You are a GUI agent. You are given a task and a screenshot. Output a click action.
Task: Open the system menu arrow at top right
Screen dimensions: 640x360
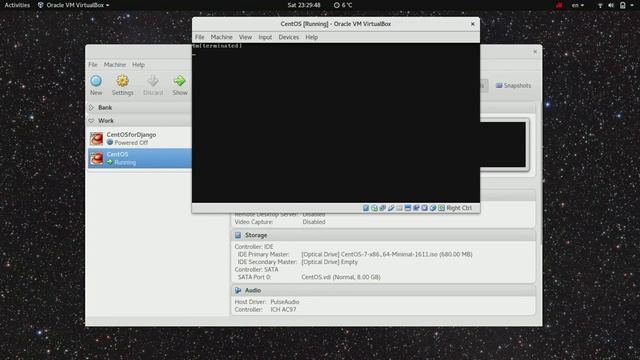pyautogui.click(x=632, y=5)
